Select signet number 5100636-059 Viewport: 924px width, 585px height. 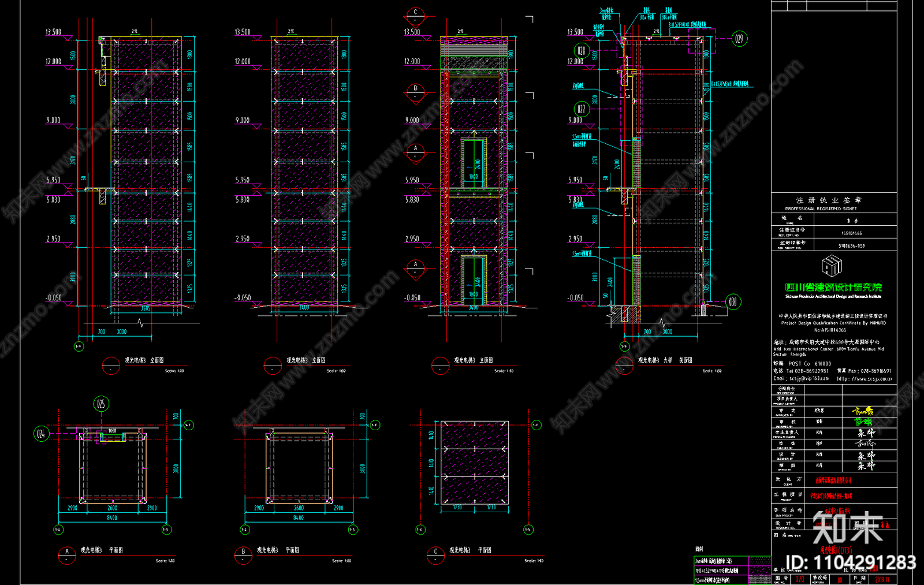pos(852,246)
